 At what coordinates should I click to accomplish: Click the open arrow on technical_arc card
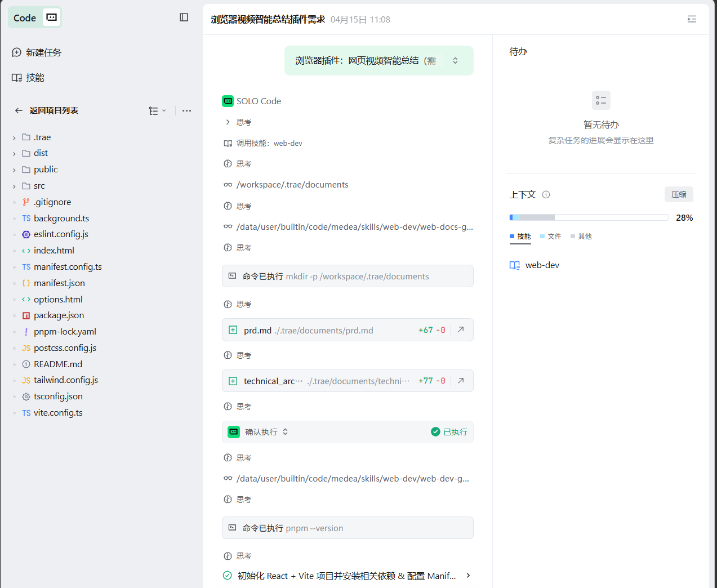click(x=461, y=381)
